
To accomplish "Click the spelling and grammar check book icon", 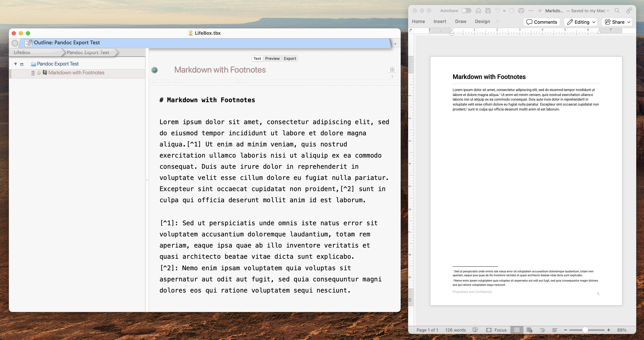I will tap(475, 330).
